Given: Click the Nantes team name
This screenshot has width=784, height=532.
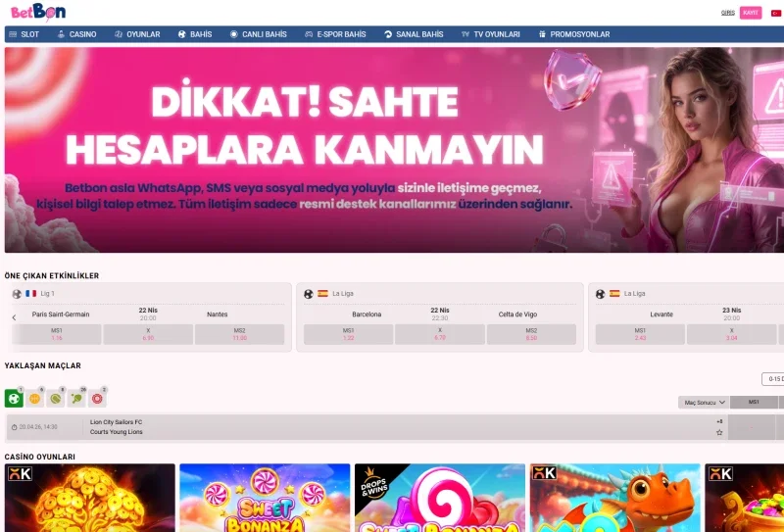Looking at the screenshot, I should click(217, 314).
